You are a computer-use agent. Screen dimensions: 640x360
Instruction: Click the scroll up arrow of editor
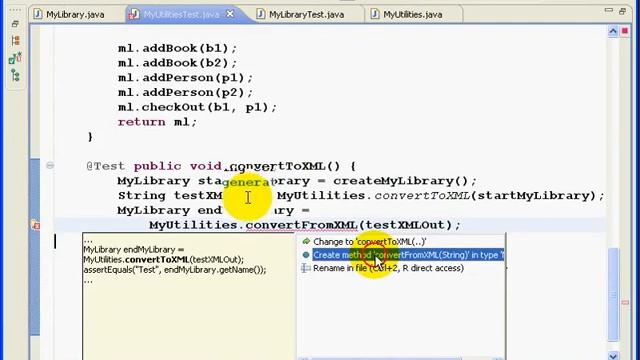pos(613,31)
